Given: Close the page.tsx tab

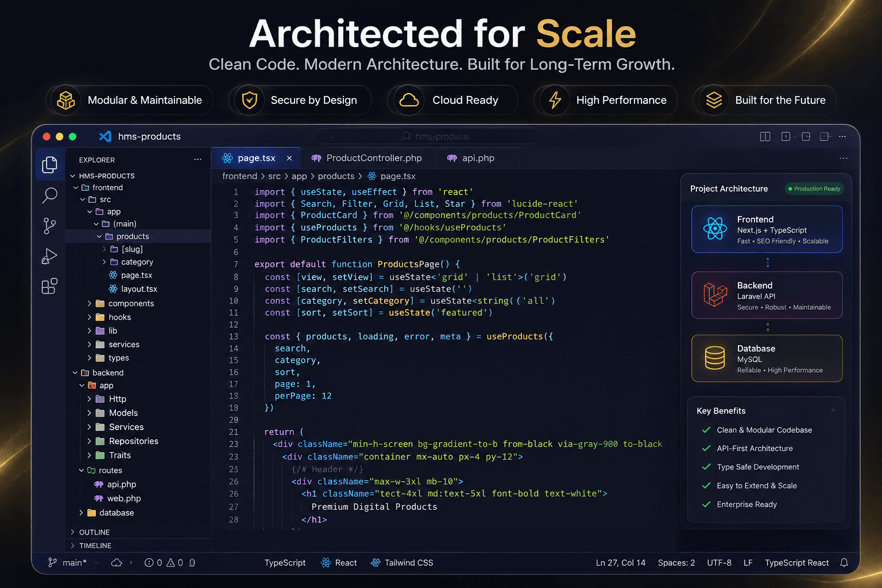Looking at the screenshot, I should click(289, 158).
